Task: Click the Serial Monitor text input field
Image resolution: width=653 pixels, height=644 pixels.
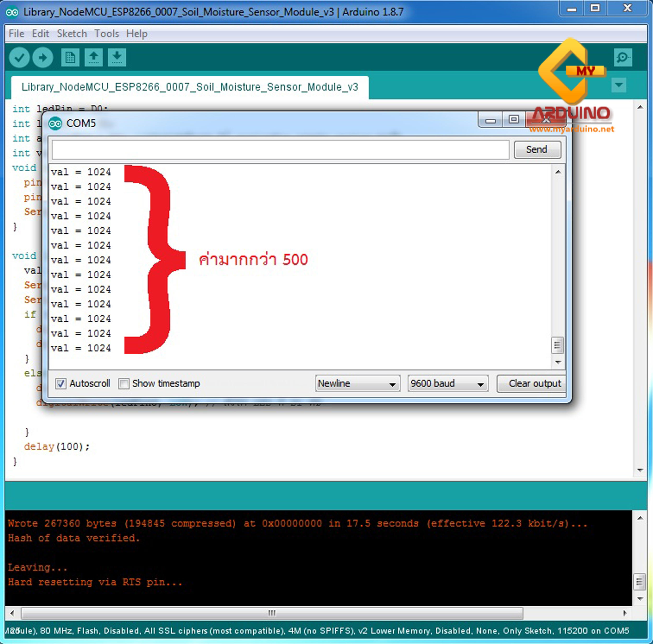Action: (x=281, y=149)
